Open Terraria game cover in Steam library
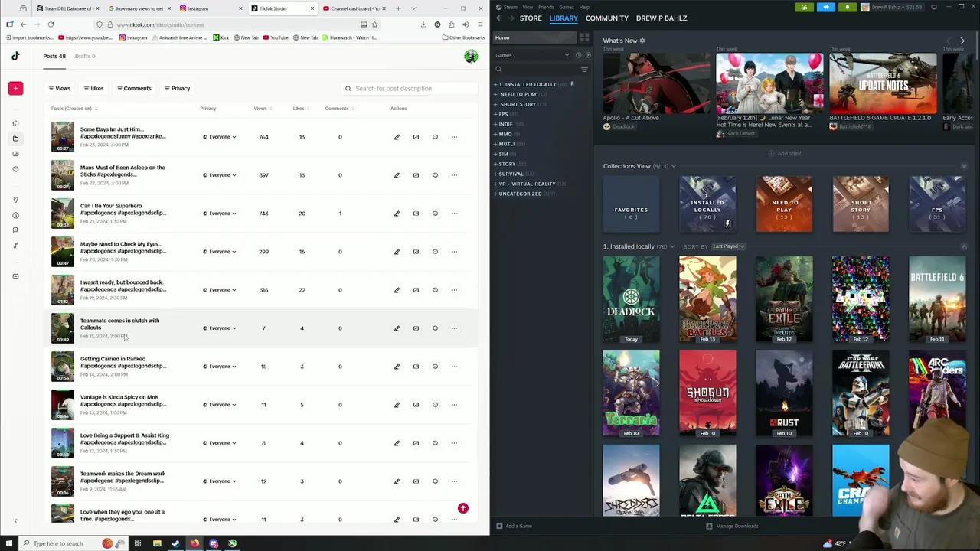Image resolution: width=980 pixels, height=551 pixels. click(631, 393)
